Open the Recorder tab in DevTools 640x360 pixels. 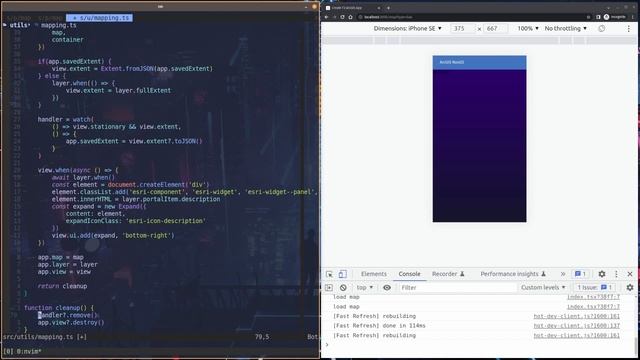(x=448, y=274)
